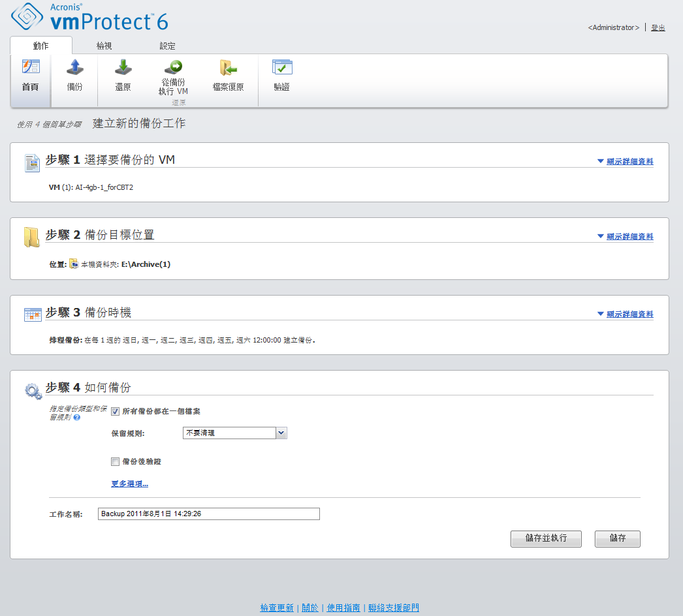Switch to the 檢視 tab

coord(104,46)
